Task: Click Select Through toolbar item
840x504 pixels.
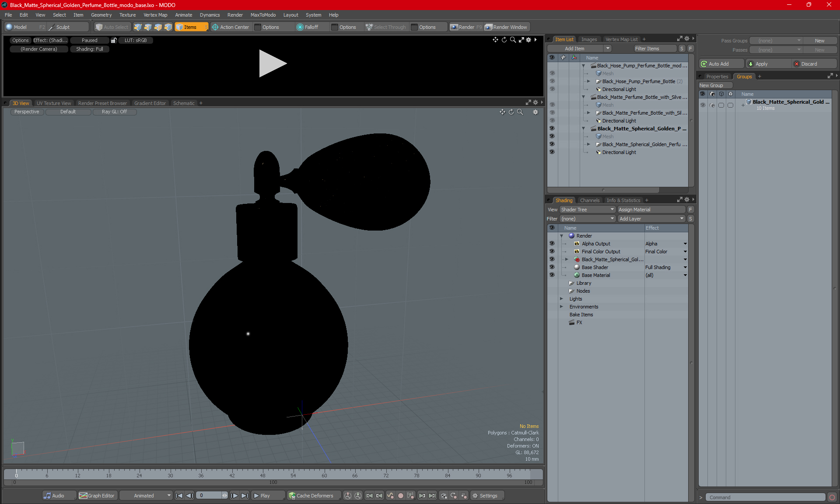Action: [386, 27]
